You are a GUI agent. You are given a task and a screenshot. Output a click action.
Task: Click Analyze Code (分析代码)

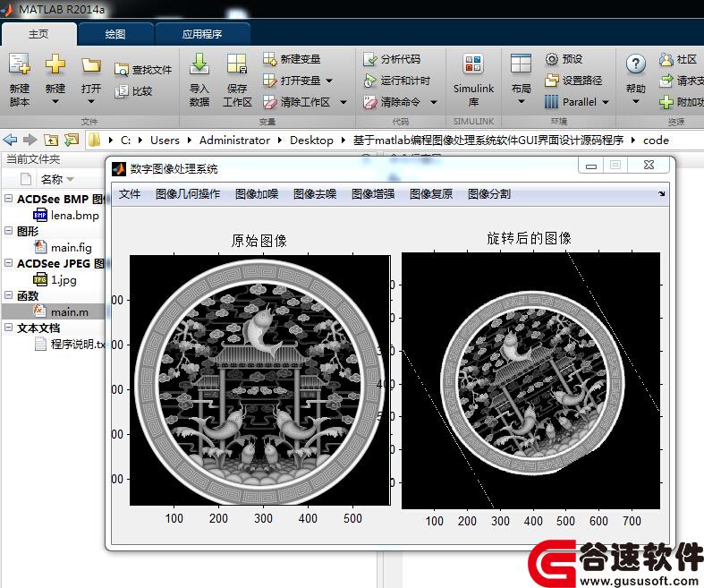tap(392, 59)
